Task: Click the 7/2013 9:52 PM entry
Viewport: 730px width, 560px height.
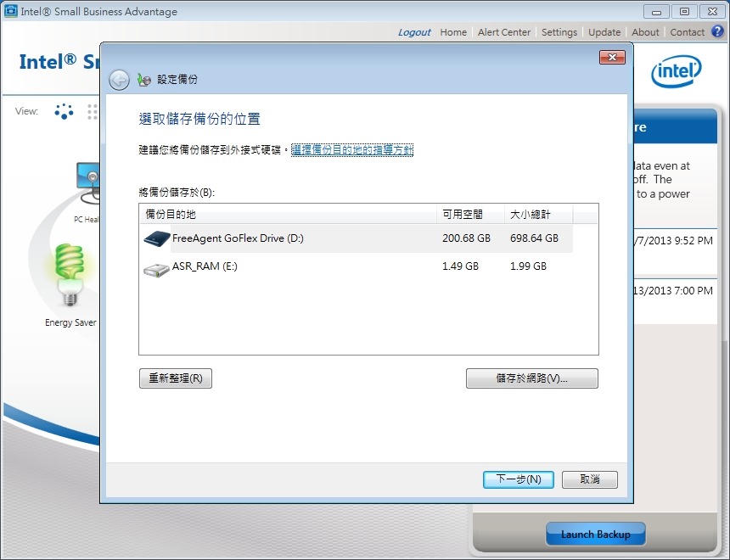Action: coord(673,241)
